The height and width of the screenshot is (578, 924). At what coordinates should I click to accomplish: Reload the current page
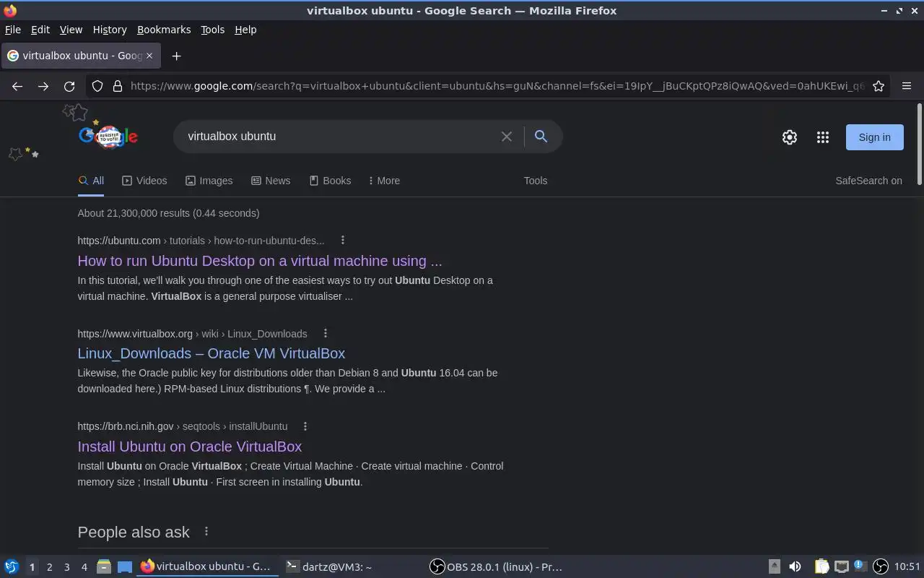coord(69,86)
